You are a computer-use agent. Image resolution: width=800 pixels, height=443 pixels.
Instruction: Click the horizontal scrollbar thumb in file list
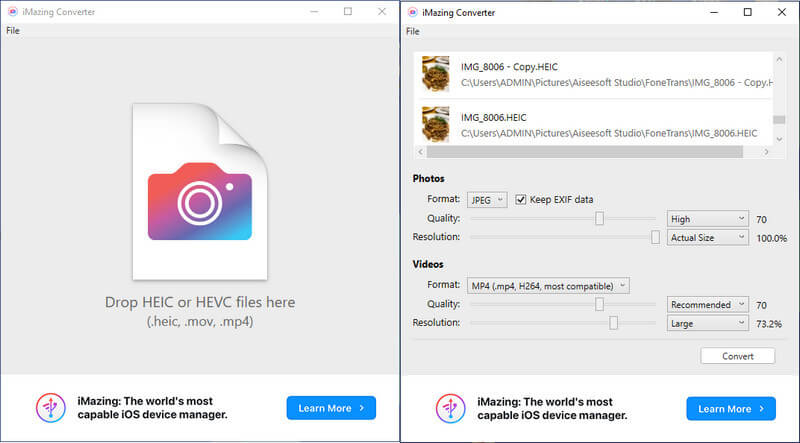[585, 152]
